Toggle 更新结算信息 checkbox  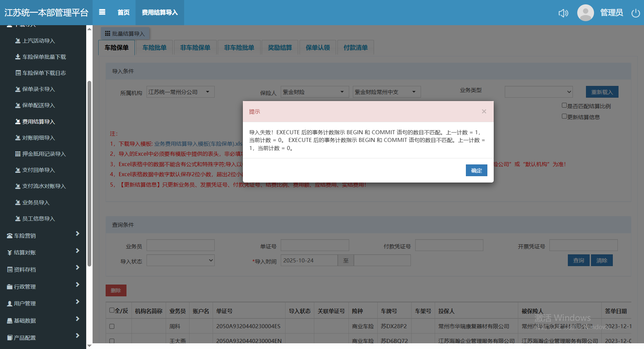(564, 116)
